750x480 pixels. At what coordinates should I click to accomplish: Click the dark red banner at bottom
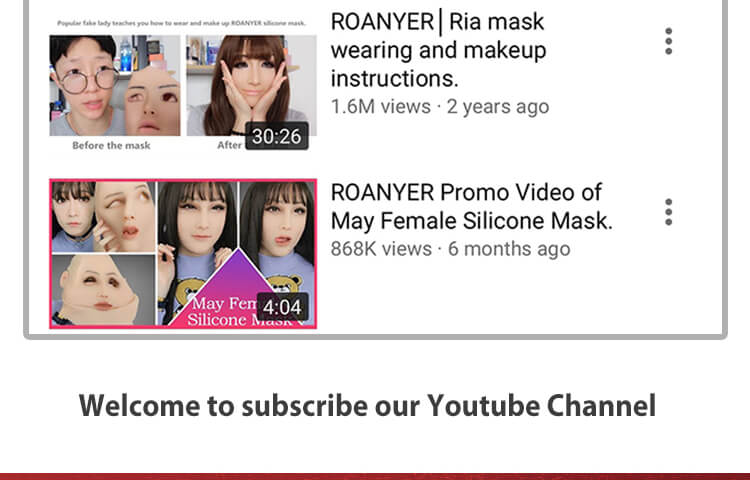click(375, 477)
